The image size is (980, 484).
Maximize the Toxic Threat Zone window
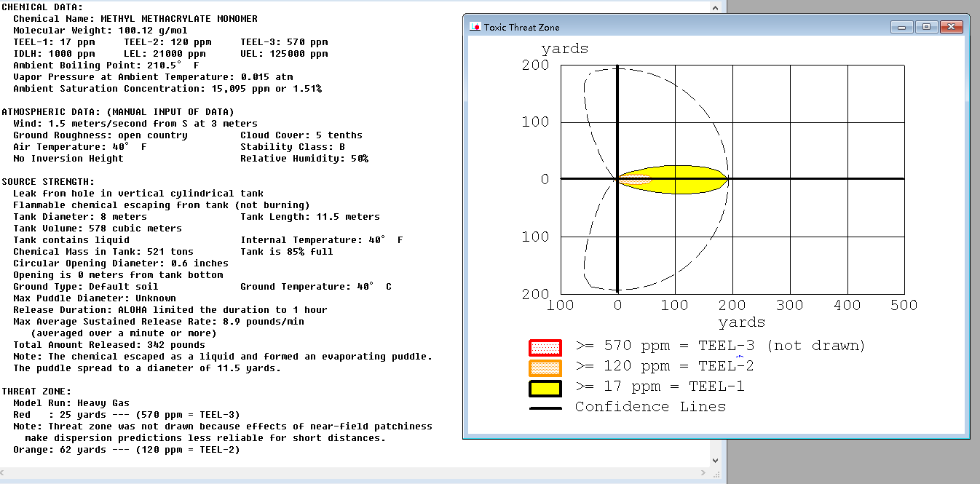coord(926,27)
